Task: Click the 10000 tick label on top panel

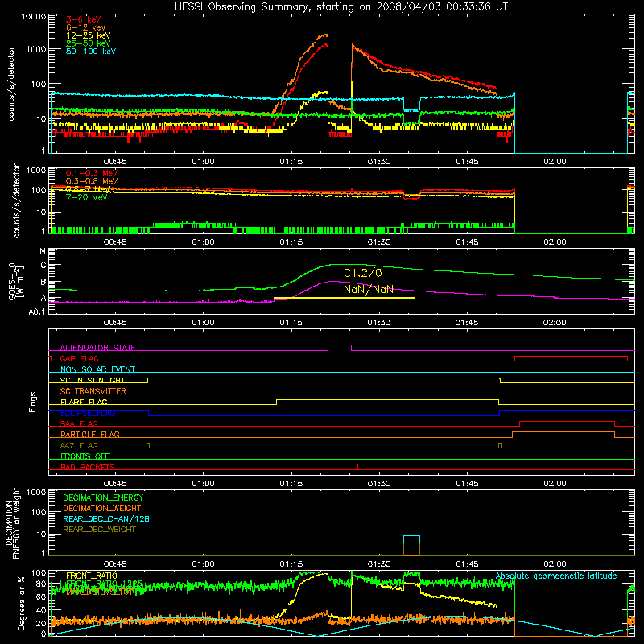Action: (34, 17)
